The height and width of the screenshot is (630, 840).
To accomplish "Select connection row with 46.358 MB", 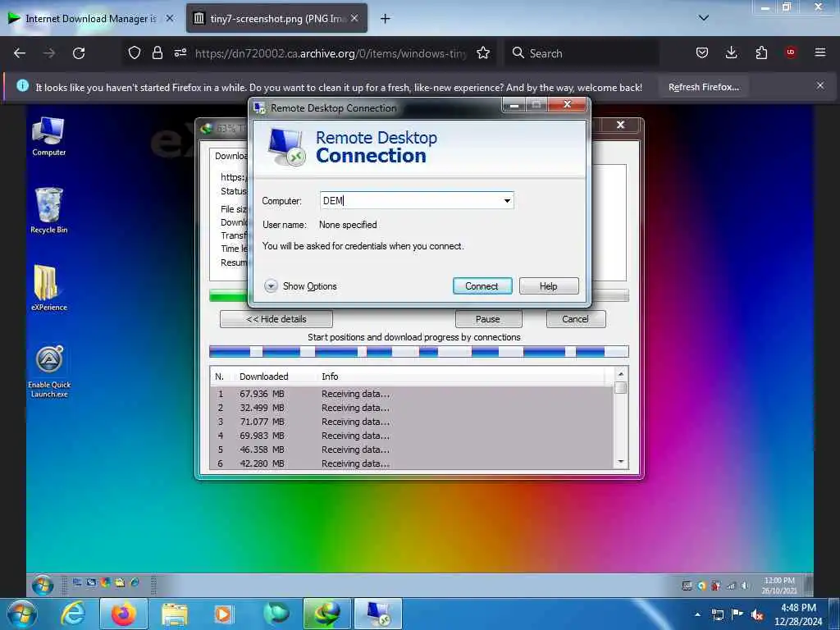I will tap(412, 450).
